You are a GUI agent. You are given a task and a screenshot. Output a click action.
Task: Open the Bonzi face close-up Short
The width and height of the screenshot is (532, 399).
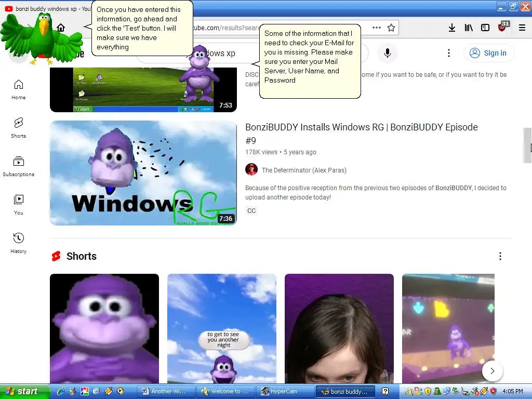(104, 328)
